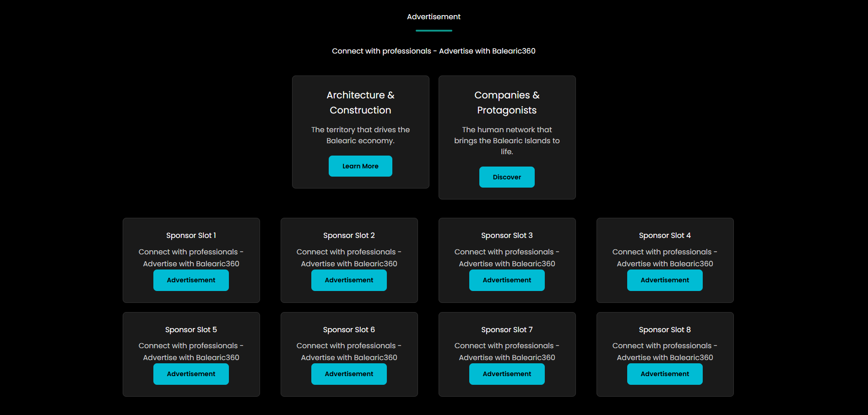This screenshot has width=868, height=415.
Task: Select the 'Sponsor Slot 7' title text
Action: (507, 329)
